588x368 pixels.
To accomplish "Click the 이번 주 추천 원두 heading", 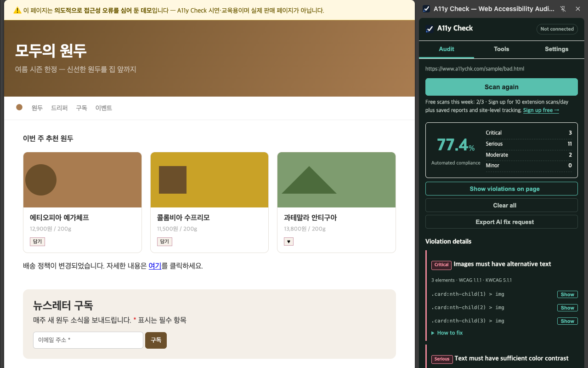I will (48, 138).
